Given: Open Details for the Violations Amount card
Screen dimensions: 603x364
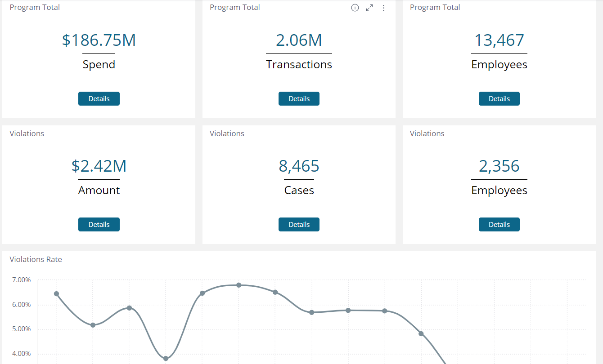Looking at the screenshot, I should (x=99, y=224).
